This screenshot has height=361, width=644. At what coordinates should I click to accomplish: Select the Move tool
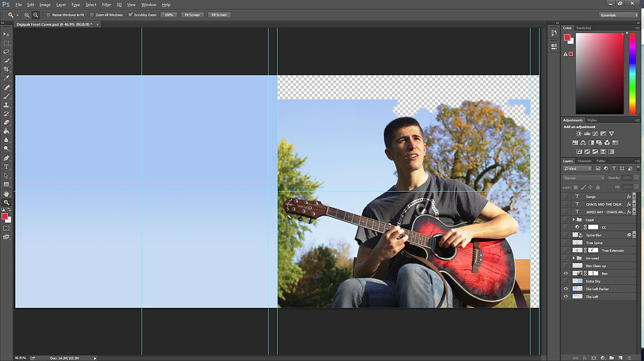(x=6, y=34)
